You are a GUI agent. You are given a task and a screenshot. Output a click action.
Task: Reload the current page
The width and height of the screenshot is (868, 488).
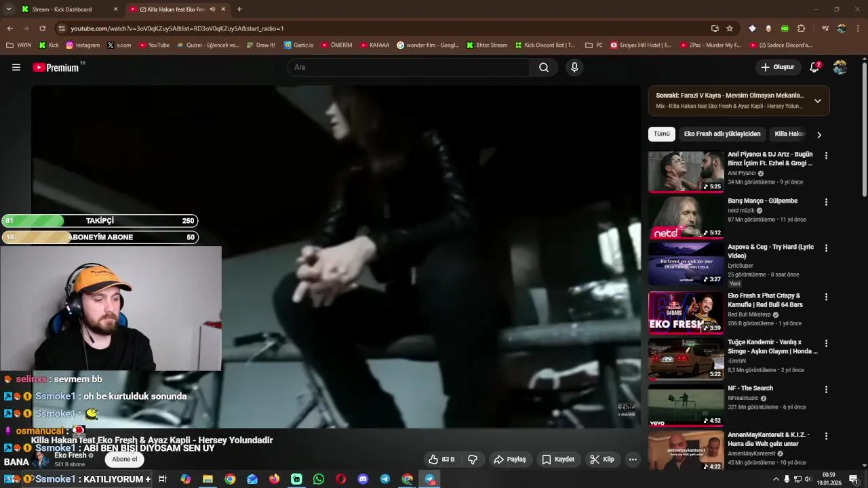coord(42,28)
